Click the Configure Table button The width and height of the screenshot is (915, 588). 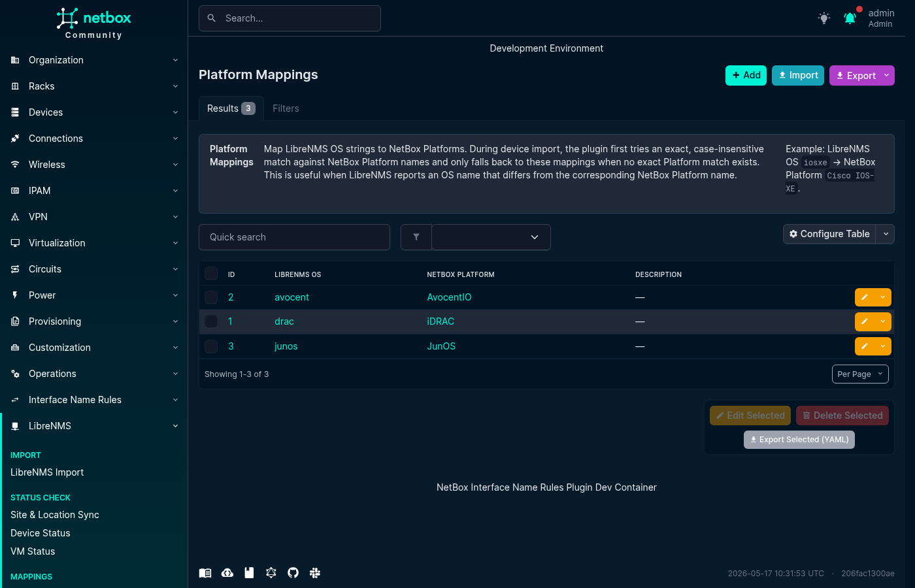pos(830,234)
